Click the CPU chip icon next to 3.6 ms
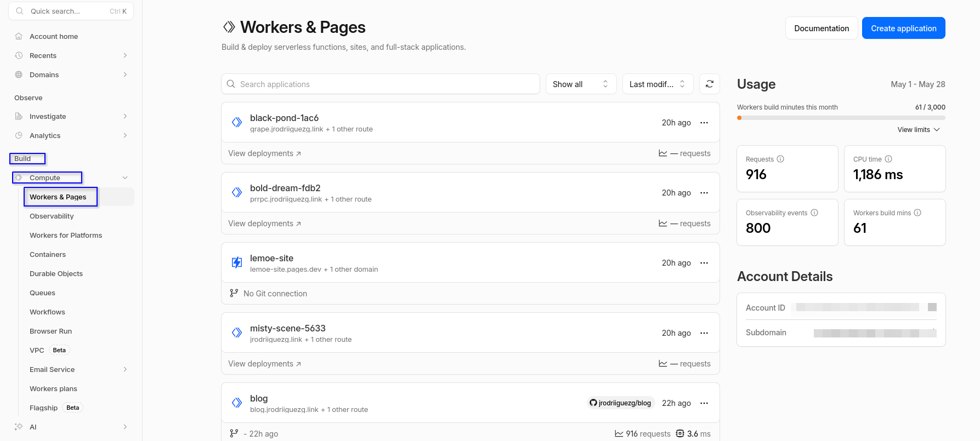The height and width of the screenshot is (441, 980). tap(680, 433)
